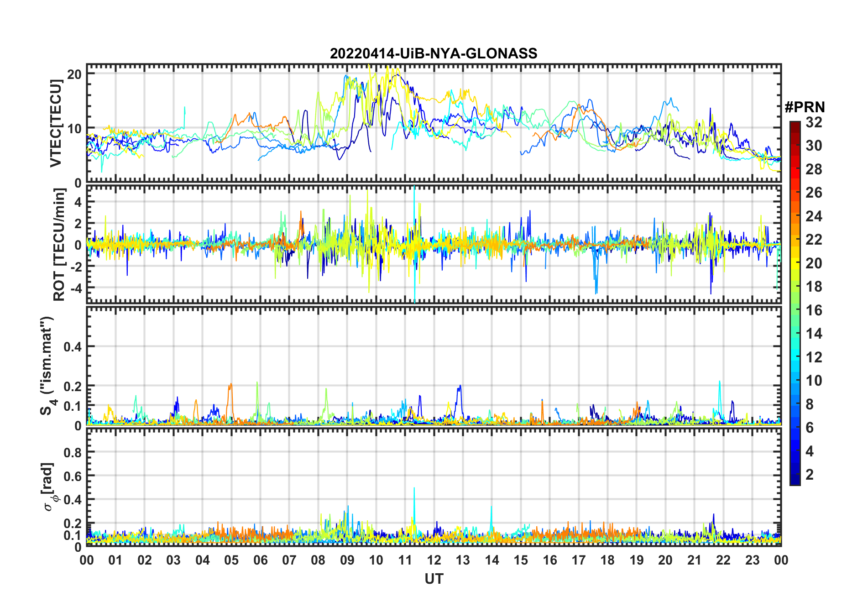Pick the green colorbar band at PRN 16
Image resolution: width=868 pixels, height=607 pixels.
pyautogui.click(x=795, y=310)
